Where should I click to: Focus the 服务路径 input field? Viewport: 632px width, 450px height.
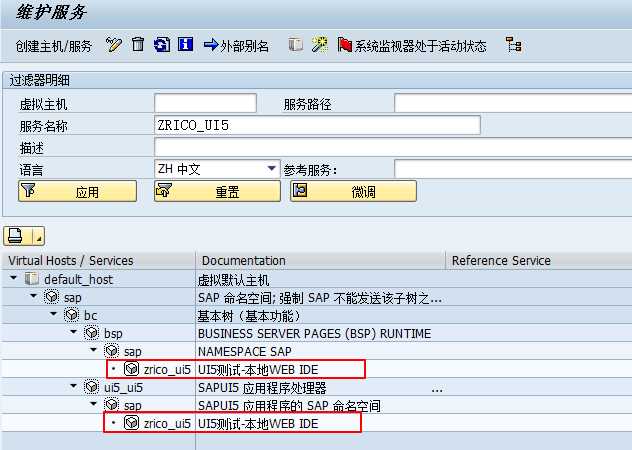tap(513, 103)
